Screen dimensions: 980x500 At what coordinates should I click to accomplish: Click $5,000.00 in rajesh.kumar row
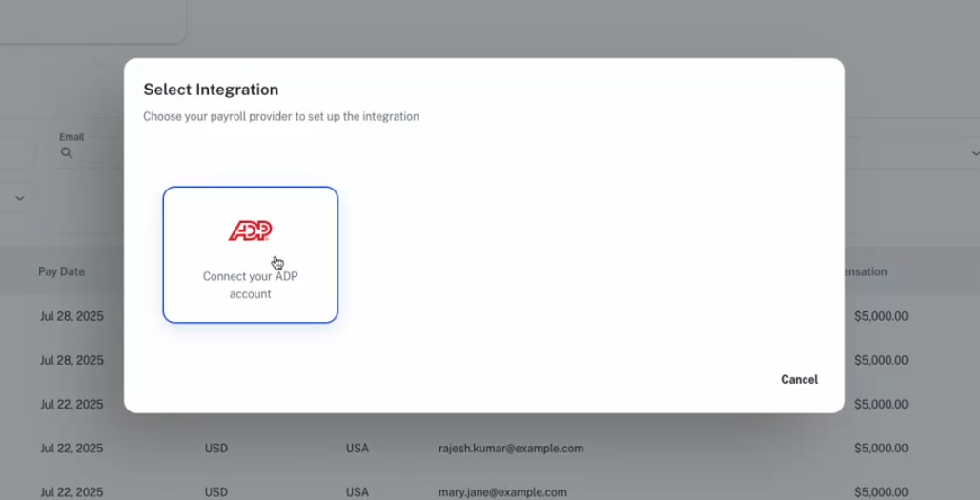881,449
